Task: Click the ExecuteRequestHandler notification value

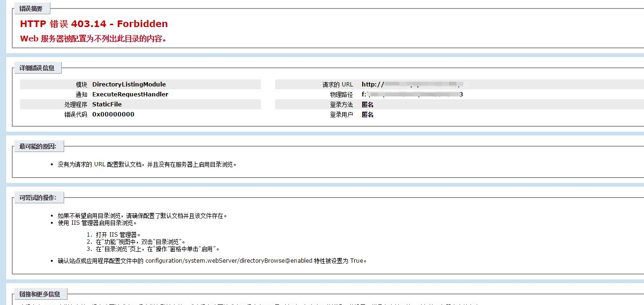Action: (x=130, y=95)
